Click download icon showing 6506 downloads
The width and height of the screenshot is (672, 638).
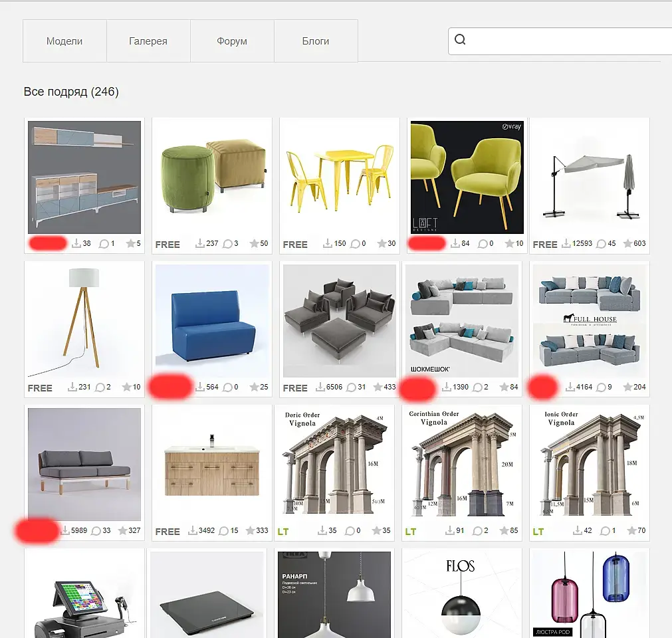(x=320, y=387)
